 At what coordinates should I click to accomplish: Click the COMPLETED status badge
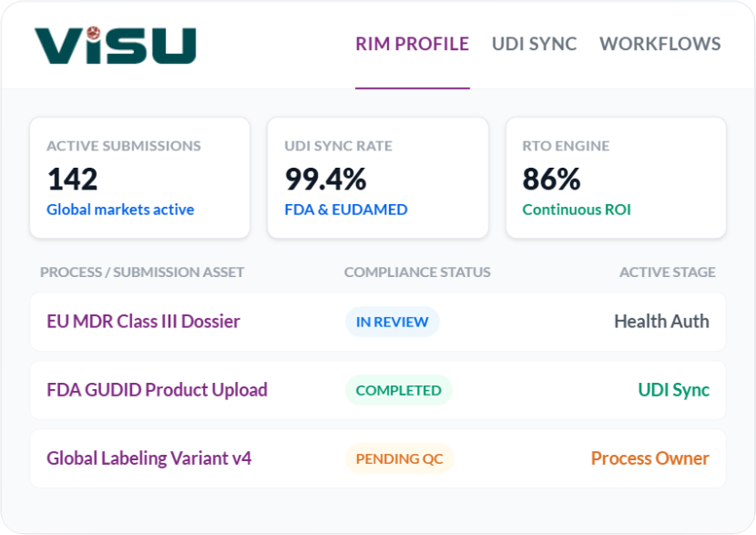(x=399, y=390)
